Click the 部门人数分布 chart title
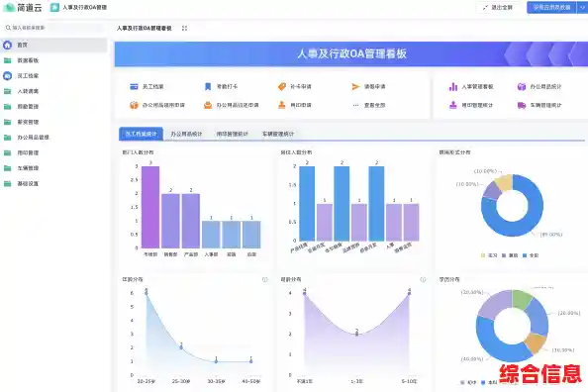588x392 pixels. pyautogui.click(x=138, y=152)
